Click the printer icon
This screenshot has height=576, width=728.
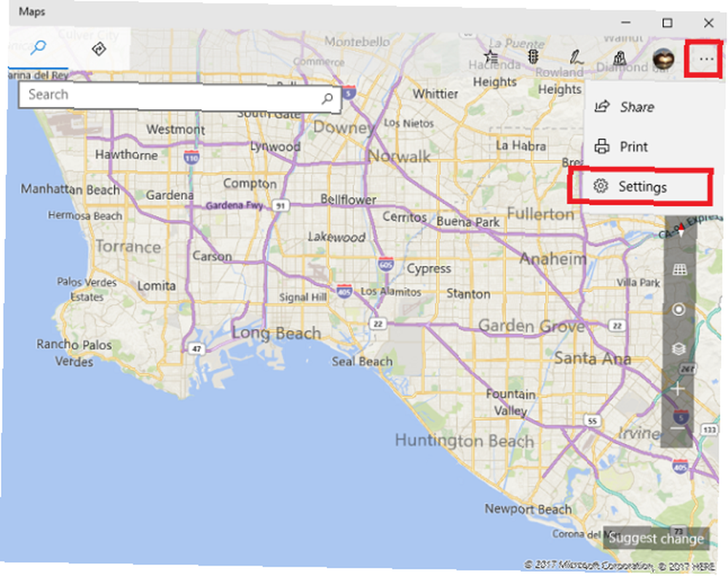tap(602, 146)
